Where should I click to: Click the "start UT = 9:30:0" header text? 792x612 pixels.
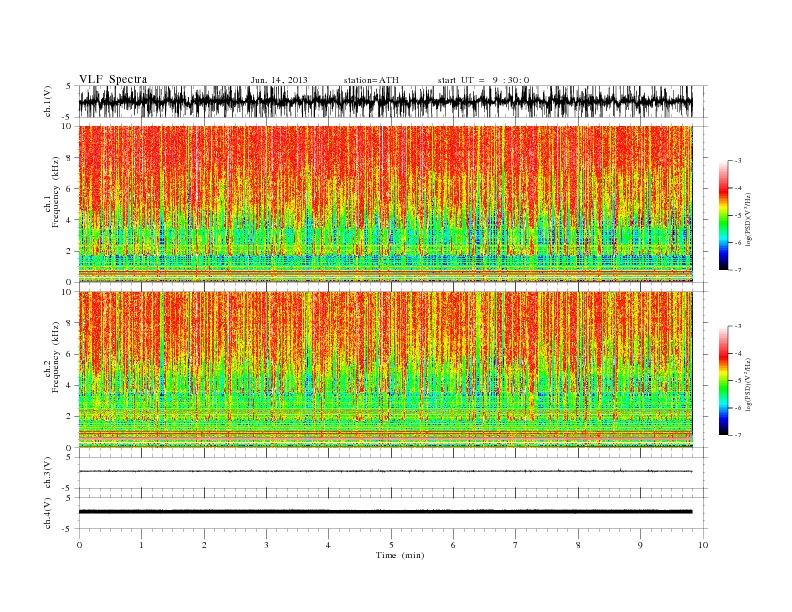point(483,80)
